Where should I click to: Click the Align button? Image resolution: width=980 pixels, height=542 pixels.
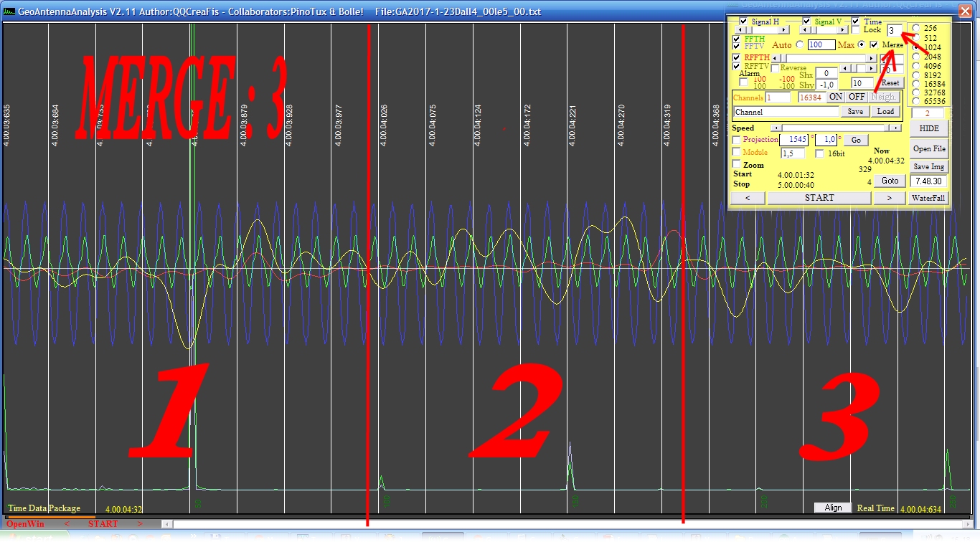(x=833, y=508)
